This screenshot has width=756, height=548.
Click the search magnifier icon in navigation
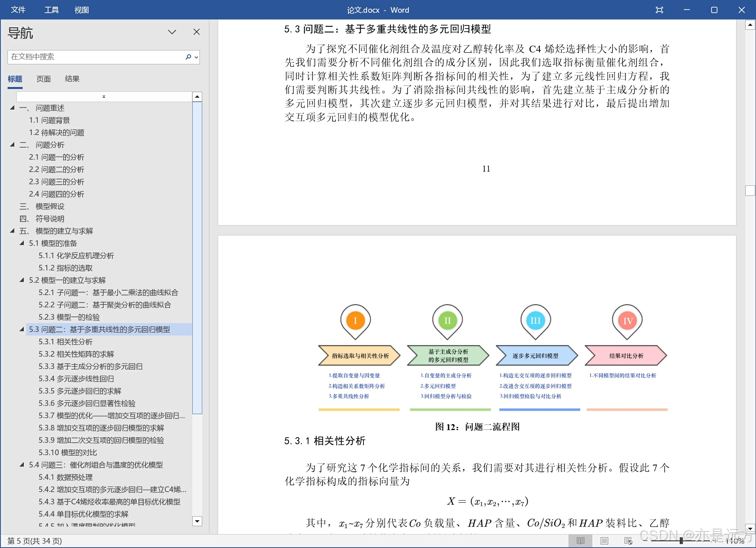pos(188,57)
